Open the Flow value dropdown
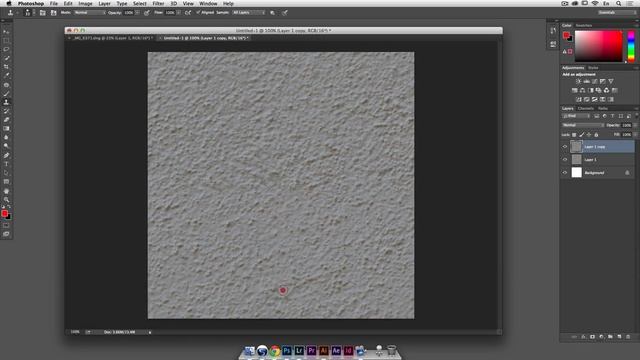This screenshot has width=640, height=360. click(x=178, y=13)
